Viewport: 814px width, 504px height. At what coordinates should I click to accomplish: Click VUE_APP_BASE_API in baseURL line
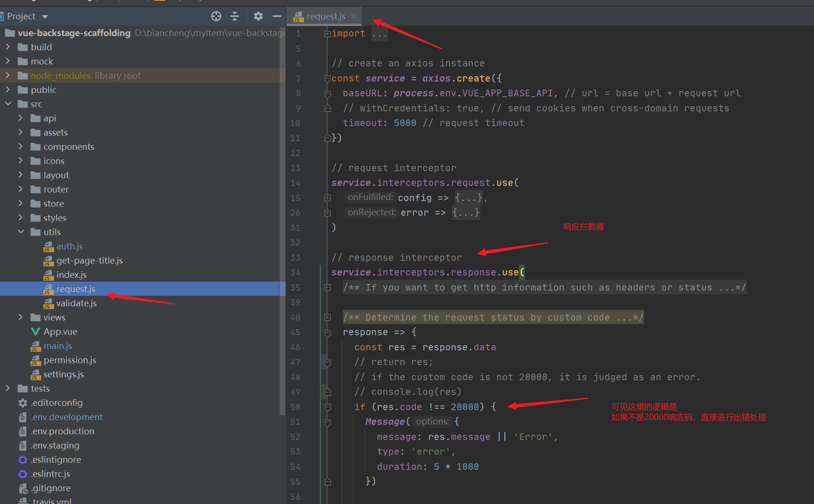508,93
